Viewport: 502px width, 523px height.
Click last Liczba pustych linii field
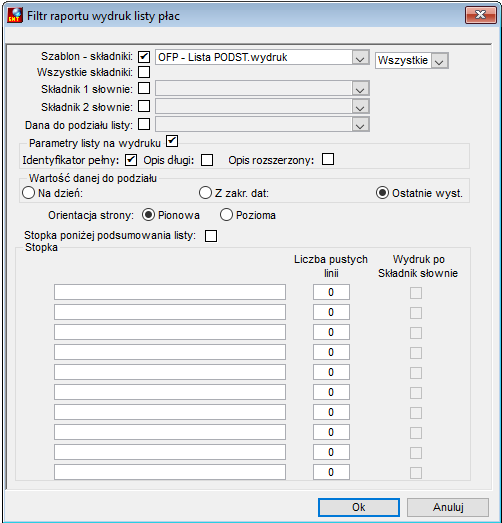[x=331, y=472]
